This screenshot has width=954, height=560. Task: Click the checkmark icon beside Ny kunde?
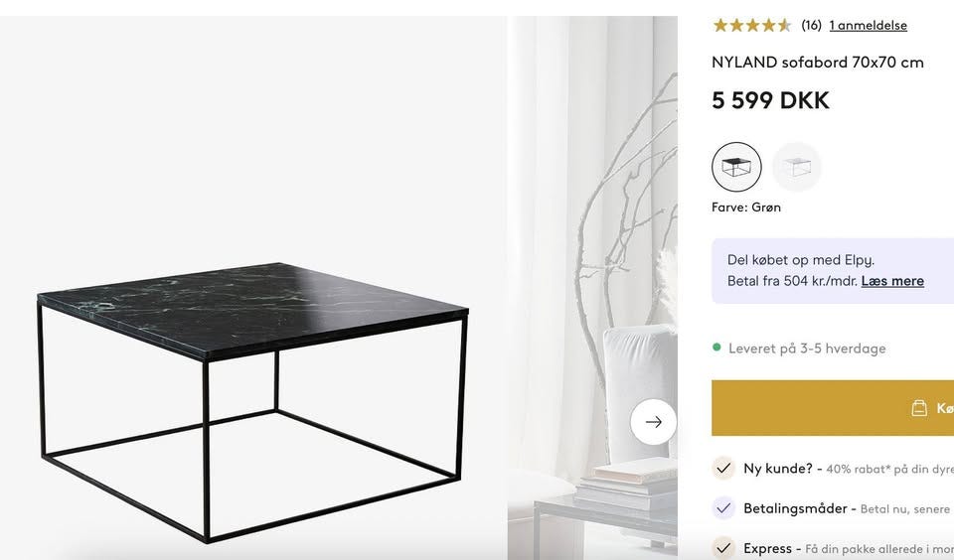[x=723, y=468]
